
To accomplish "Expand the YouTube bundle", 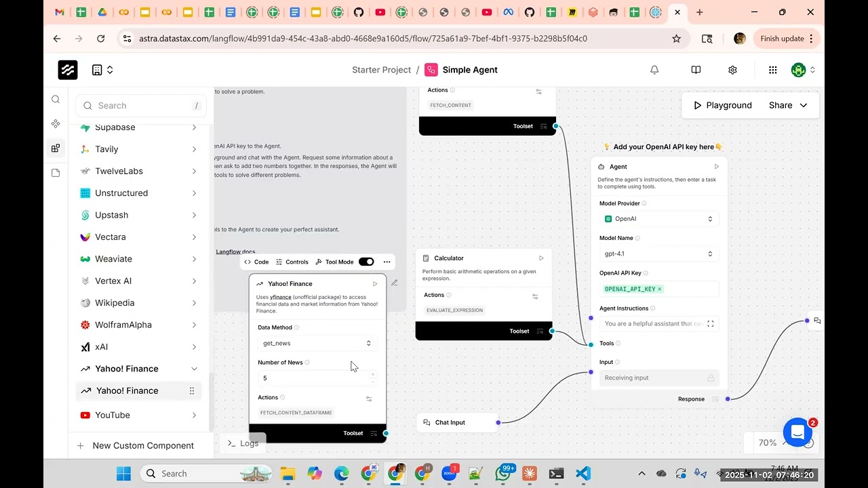I will pyautogui.click(x=194, y=415).
